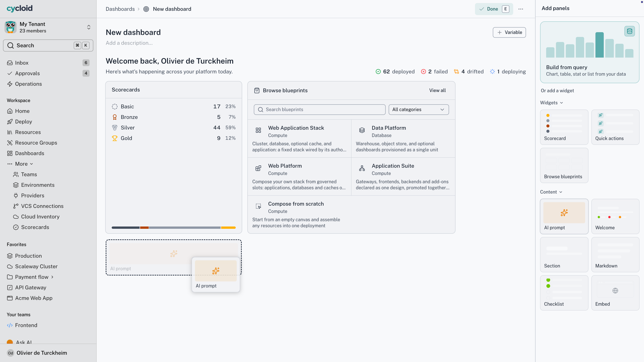The height and width of the screenshot is (362, 644).
Task: Click database icon on Build from query
Action: [629, 31]
